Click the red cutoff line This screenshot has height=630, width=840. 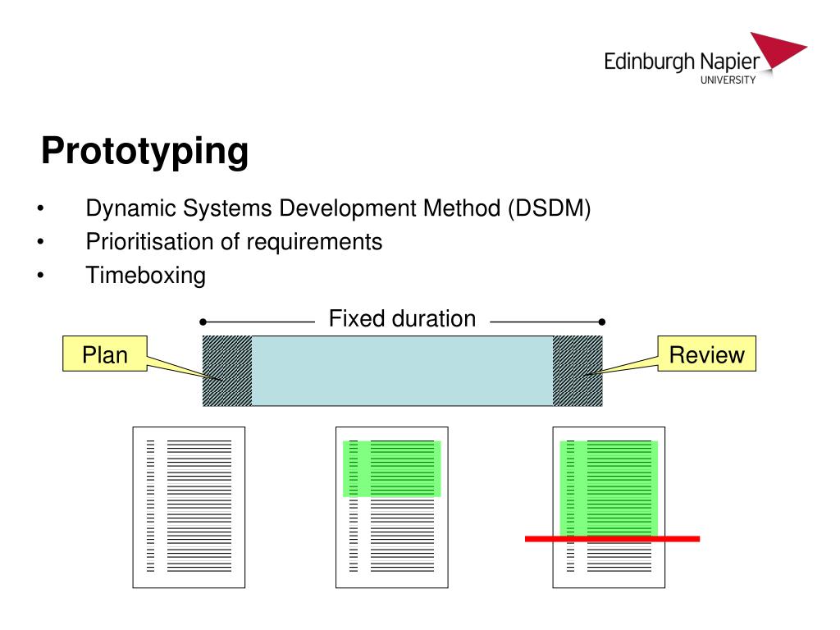tap(612, 539)
